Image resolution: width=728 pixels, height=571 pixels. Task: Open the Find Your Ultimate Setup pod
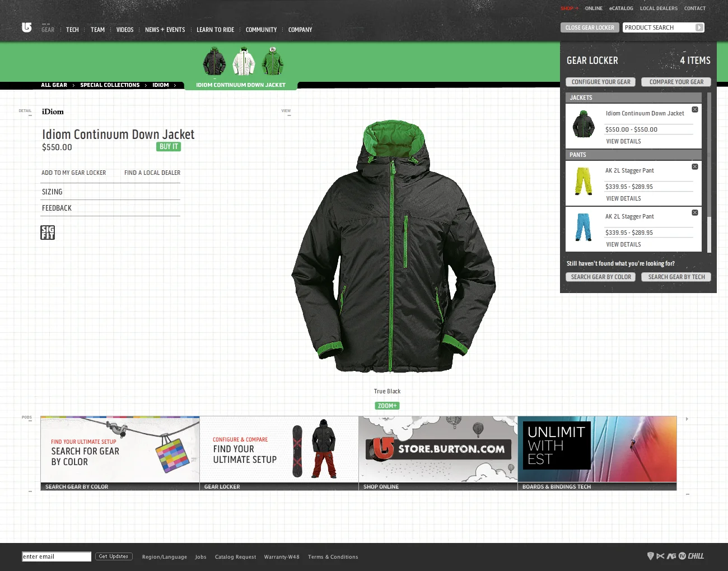click(x=279, y=453)
